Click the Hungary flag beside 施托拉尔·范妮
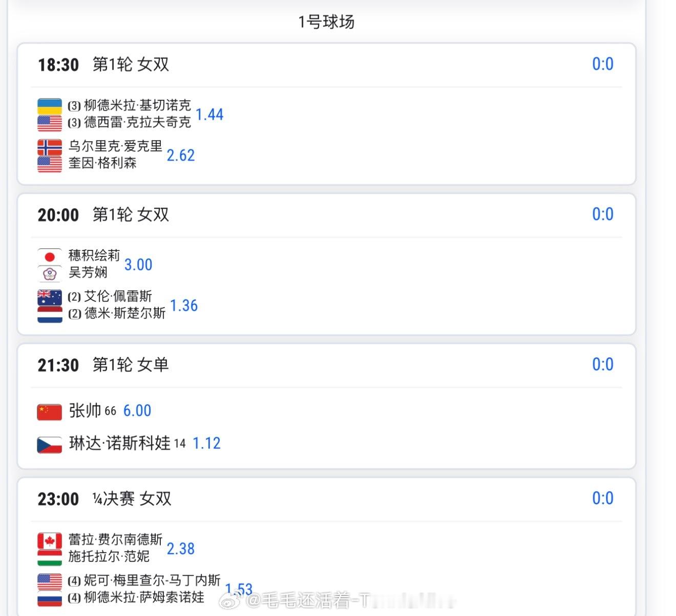 (49, 557)
